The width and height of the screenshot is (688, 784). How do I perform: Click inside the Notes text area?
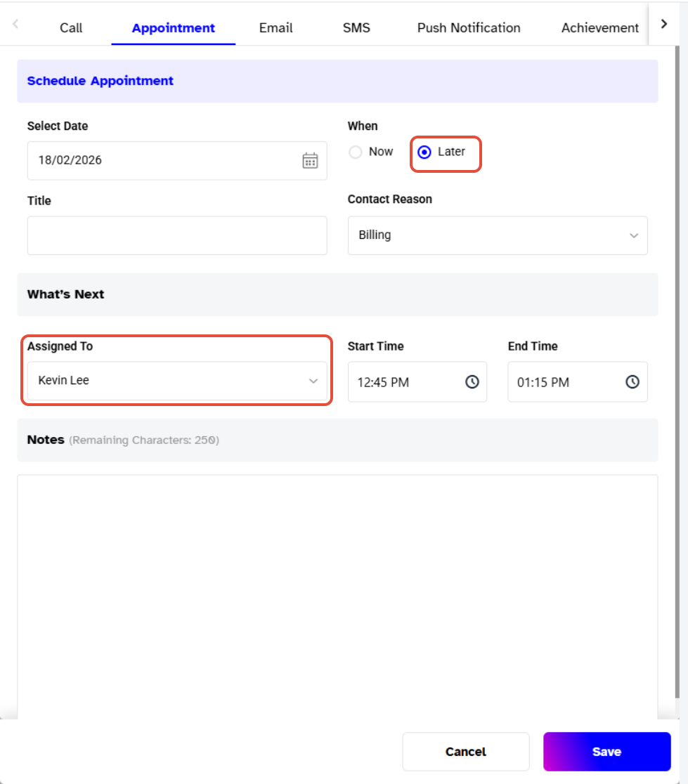coord(337,598)
